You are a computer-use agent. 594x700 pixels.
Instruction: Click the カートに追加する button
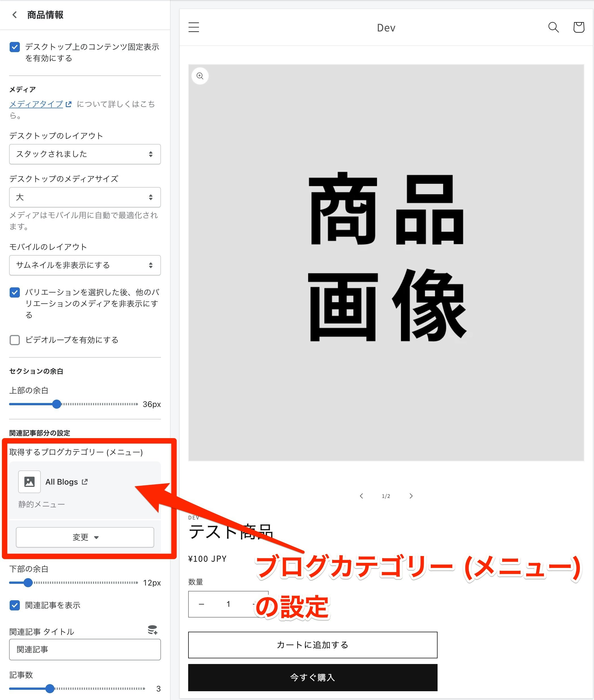coord(313,645)
